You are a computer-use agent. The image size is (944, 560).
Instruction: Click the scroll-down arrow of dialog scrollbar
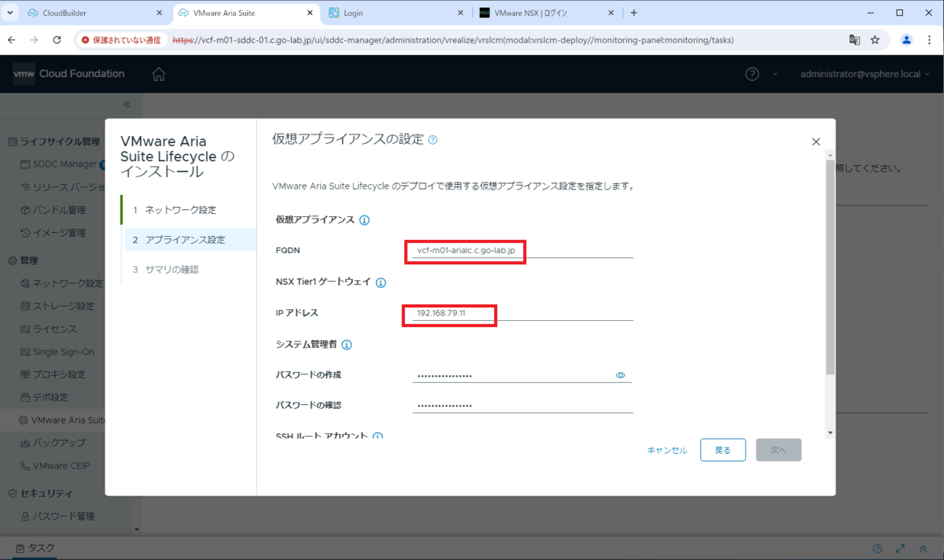(830, 433)
